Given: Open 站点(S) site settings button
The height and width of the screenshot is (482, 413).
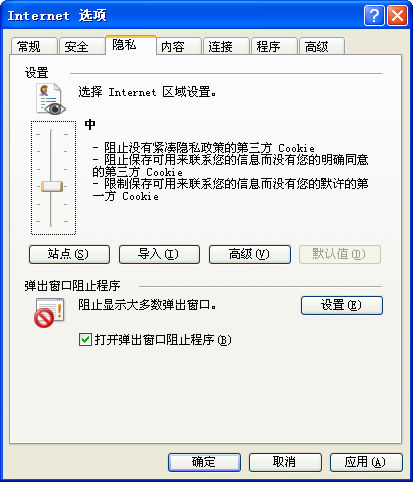Looking at the screenshot, I should (69, 254).
